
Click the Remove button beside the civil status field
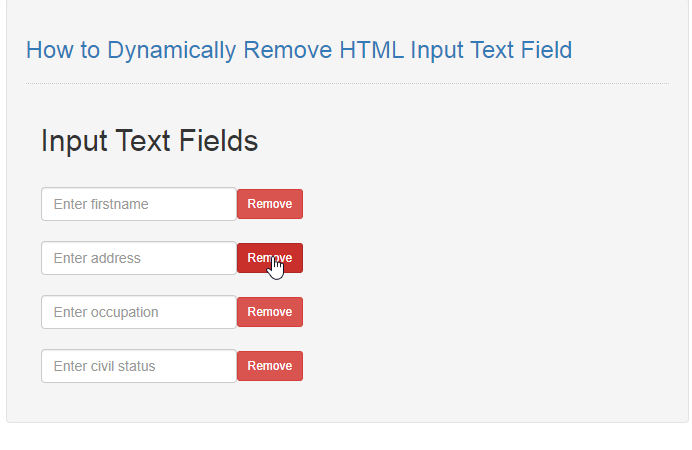pyautogui.click(x=270, y=366)
